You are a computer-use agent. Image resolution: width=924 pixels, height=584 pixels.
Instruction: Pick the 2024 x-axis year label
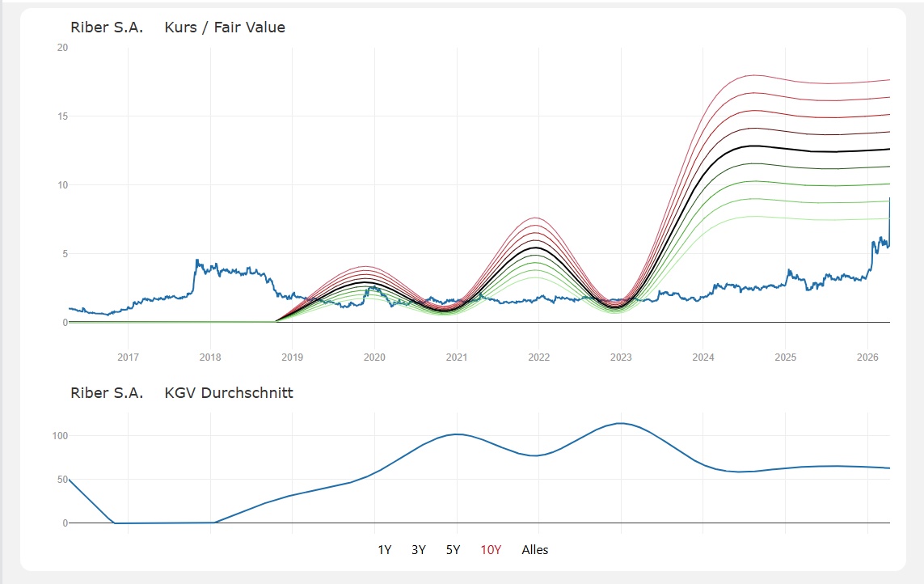pos(703,357)
